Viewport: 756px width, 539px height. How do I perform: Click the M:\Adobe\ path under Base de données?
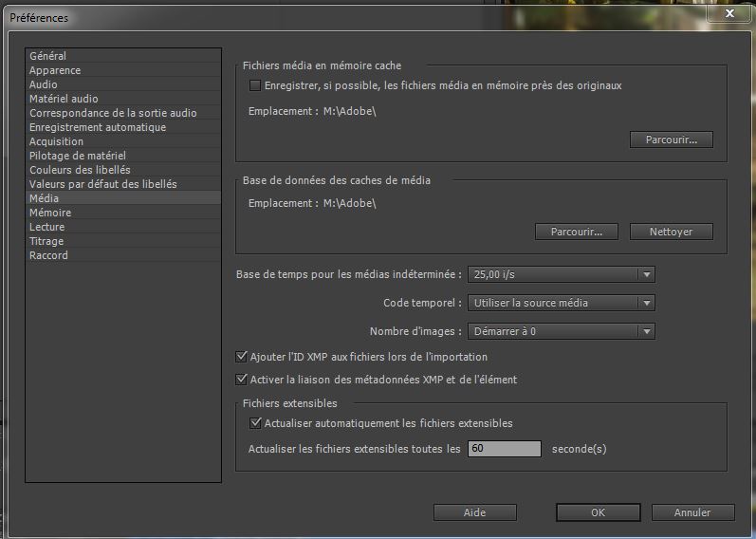click(x=350, y=204)
